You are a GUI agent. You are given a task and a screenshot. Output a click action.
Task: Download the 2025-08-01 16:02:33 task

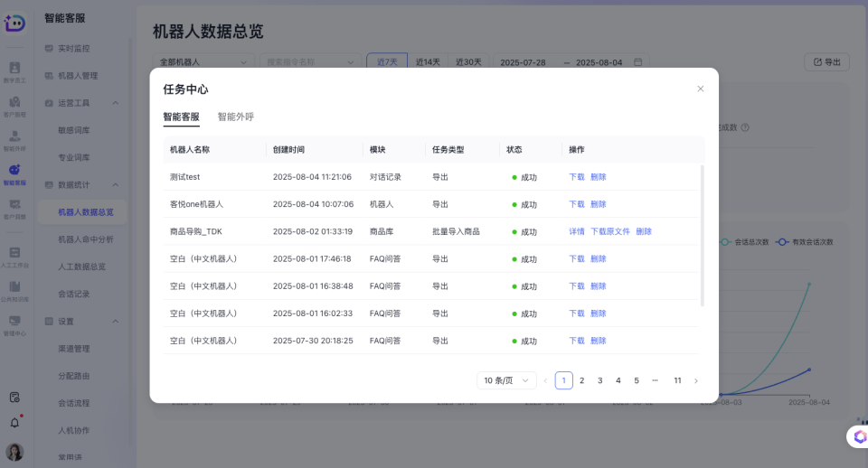click(576, 314)
